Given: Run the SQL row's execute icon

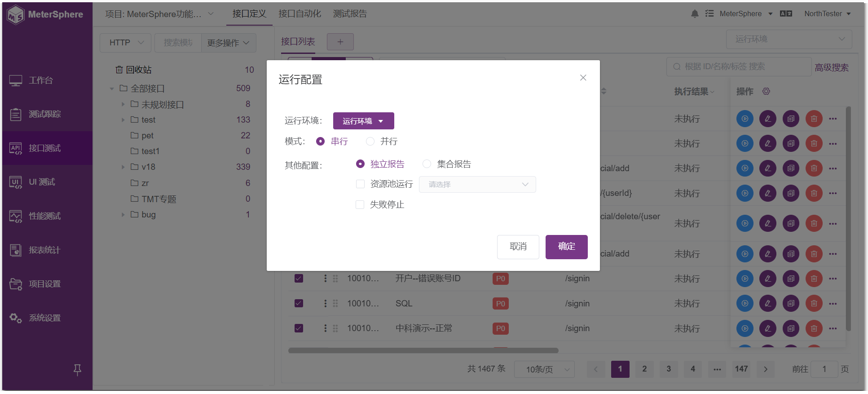Looking at the screenshot, I should point(745,303).
